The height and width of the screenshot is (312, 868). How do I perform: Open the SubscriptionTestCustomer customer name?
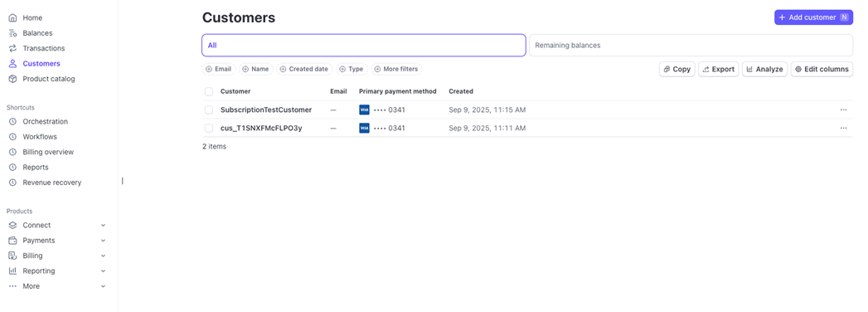tap(266, 110)
